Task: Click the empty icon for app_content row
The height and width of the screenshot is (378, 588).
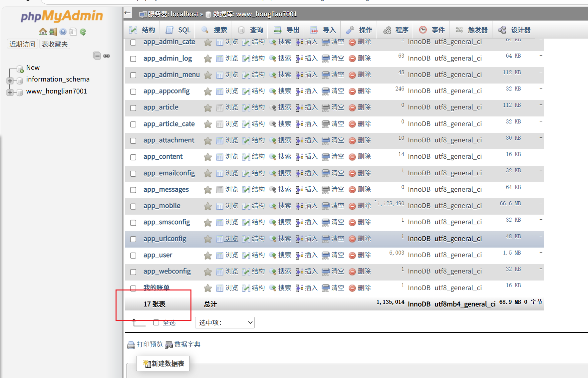Action: (x=325, y=157)
